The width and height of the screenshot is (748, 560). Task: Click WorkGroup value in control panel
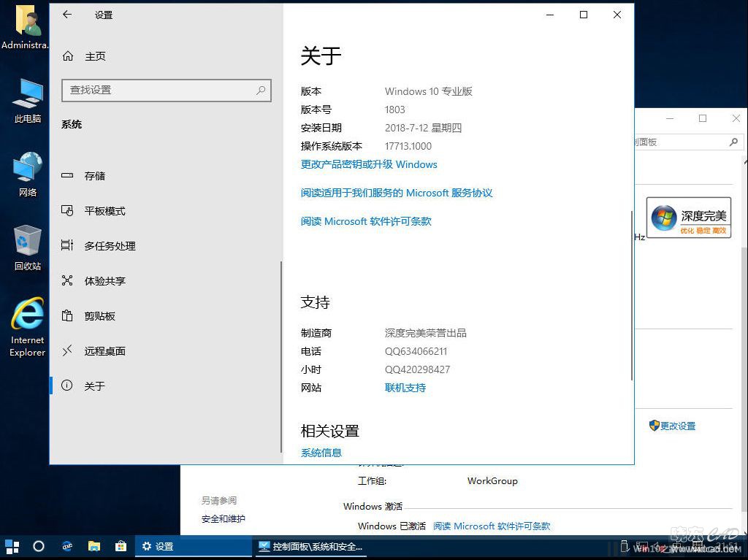(x=492, y=481)
